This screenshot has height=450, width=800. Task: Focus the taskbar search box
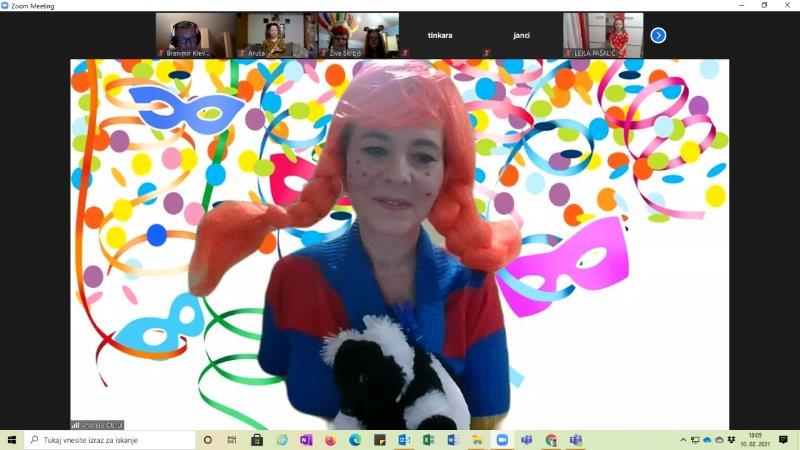[x=110, y=440]
